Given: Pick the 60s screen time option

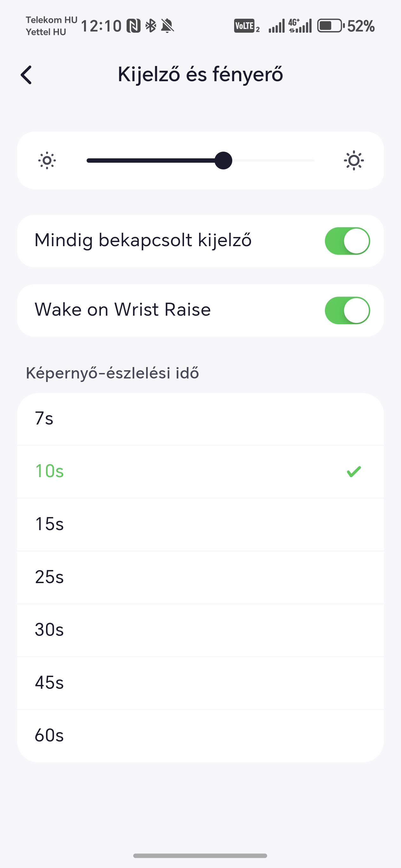Looking at the screenshot, I should (x=201, y=736).
